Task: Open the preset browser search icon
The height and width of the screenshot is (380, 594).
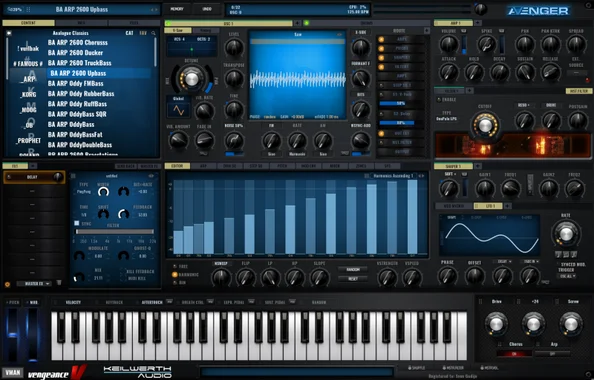Action: (153, 33)
